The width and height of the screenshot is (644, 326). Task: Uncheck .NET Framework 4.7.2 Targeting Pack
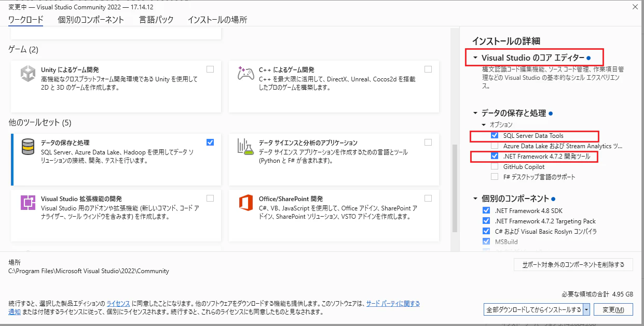tap(486, 221)
